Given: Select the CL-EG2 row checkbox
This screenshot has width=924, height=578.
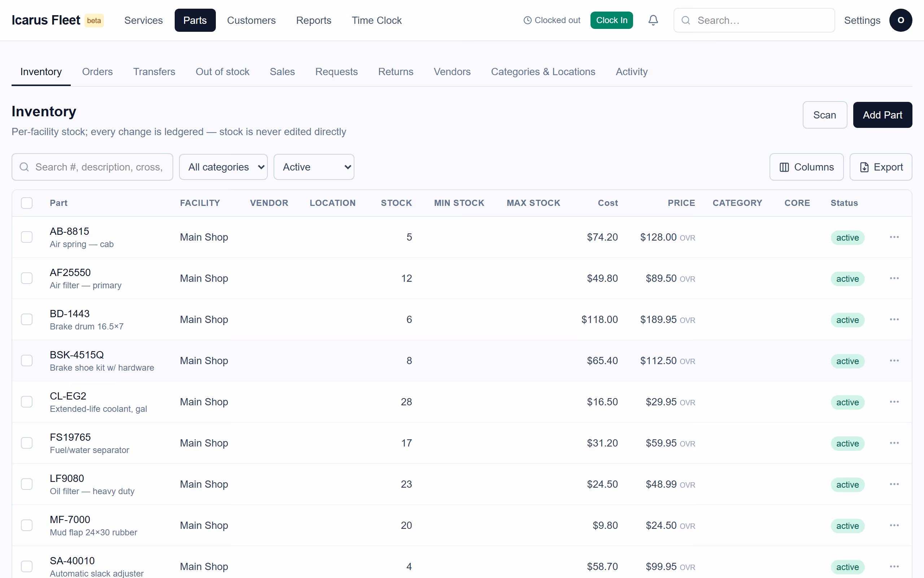Looking at the screenshot, I should click(27, 402).
